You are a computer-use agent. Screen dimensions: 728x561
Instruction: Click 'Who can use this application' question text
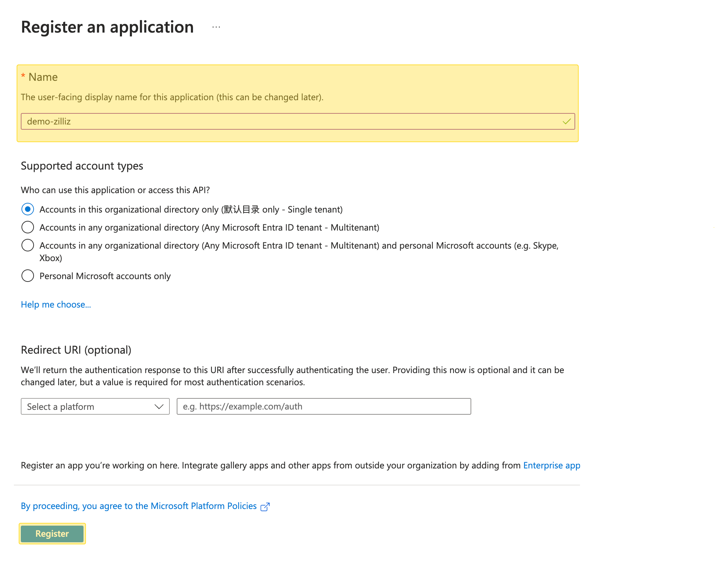115,190
